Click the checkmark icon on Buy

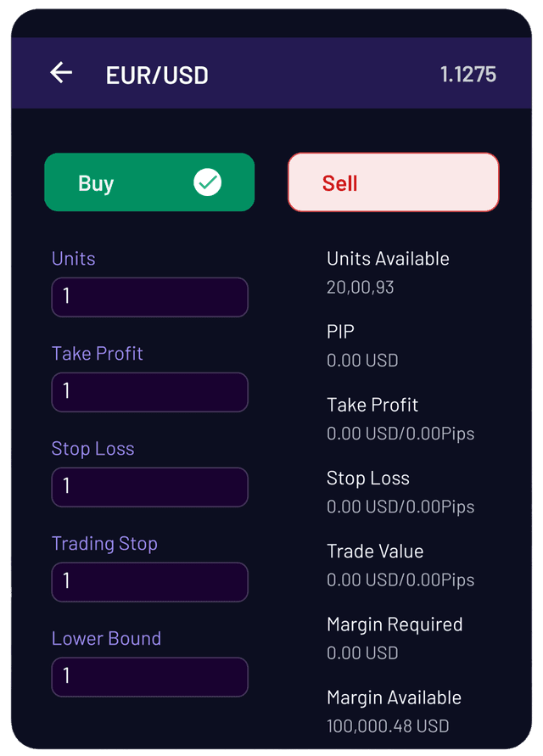coord(207,182)
